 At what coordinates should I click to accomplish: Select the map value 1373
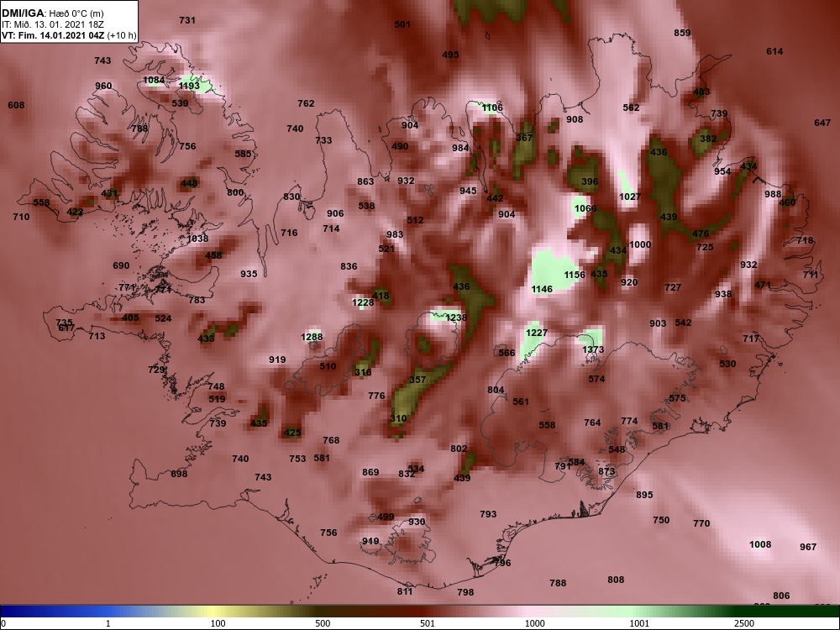(x=592, y=349)
